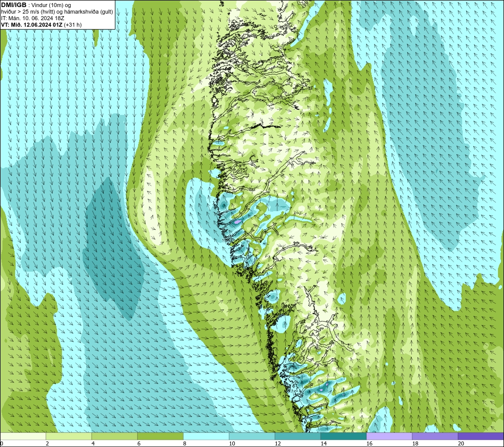
Task: Click the 8-10 m/s light cyan swatch
Action: point(206,436)
